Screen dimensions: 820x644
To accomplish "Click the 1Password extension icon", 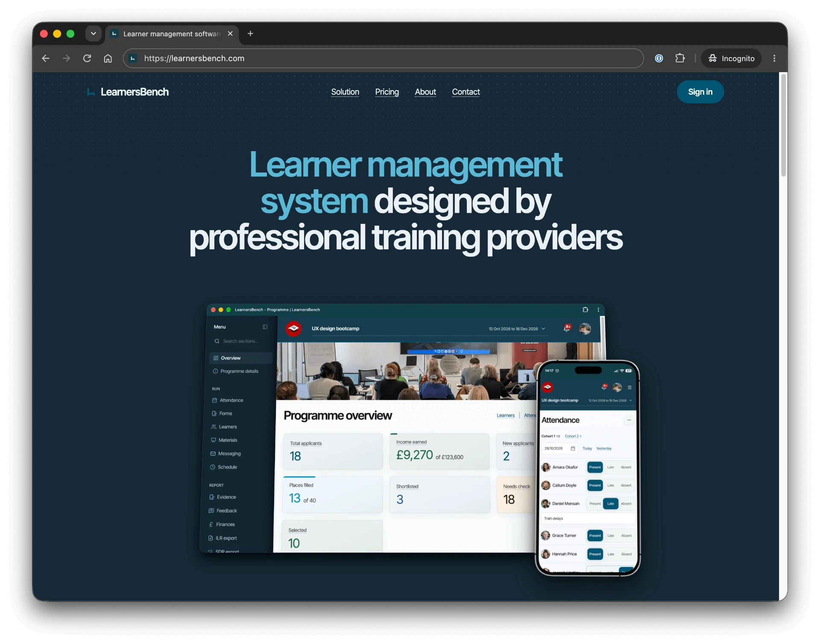I will coord(659,58).
